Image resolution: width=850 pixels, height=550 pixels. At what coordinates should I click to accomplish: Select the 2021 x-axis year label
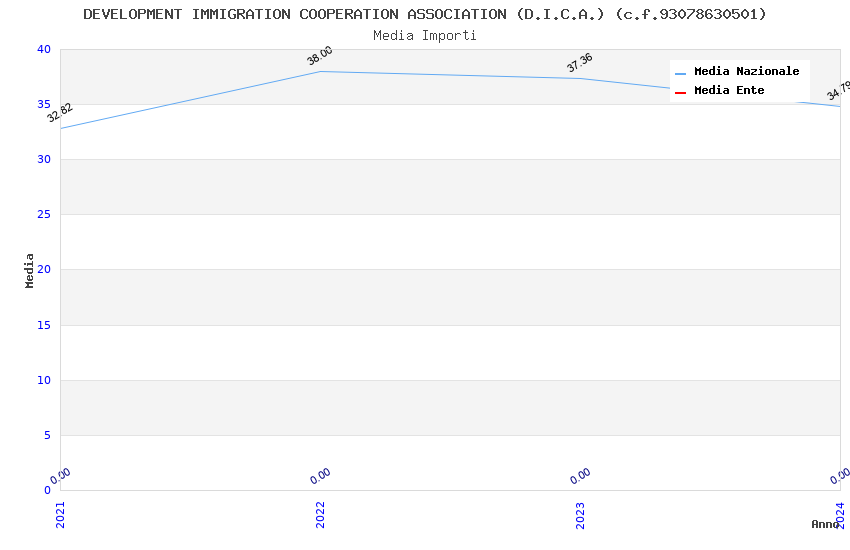(60, 514)
